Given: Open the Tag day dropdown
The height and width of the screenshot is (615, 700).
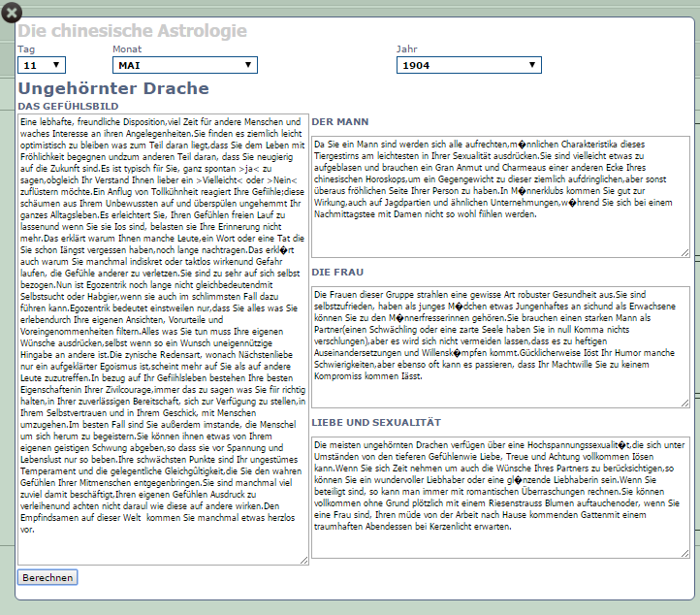Looking at the screenshot, I should click(x=42, y=65).
